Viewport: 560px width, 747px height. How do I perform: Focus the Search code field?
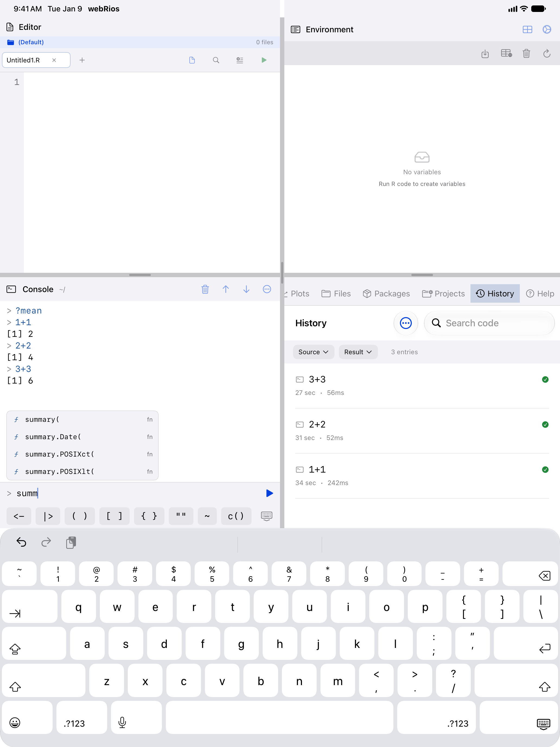point(489,323)
